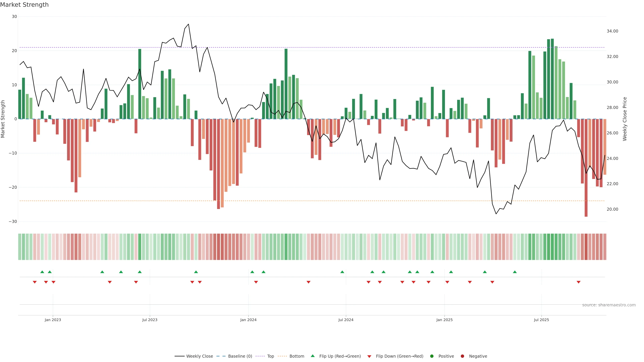
Task: Click the Weekly Close Price axis title
Action: pyautogui.click(x=625, y=119)
